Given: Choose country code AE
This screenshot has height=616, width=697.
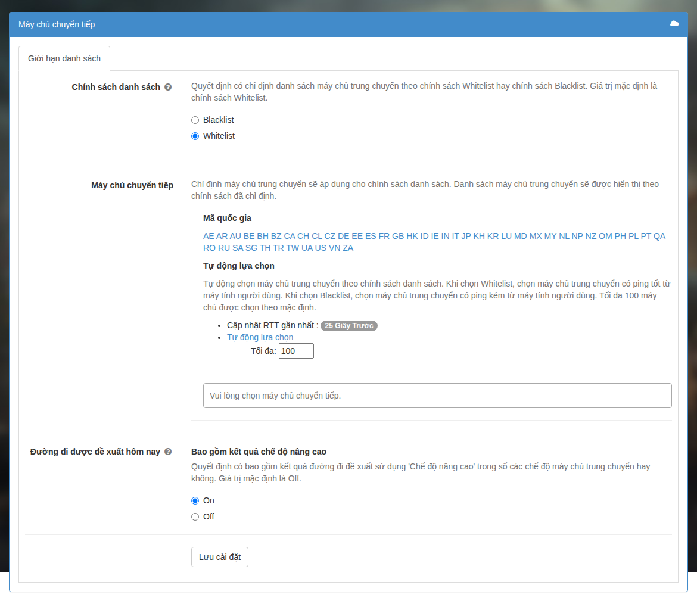Looking at the screenshot, I should [x=209, y=236].
